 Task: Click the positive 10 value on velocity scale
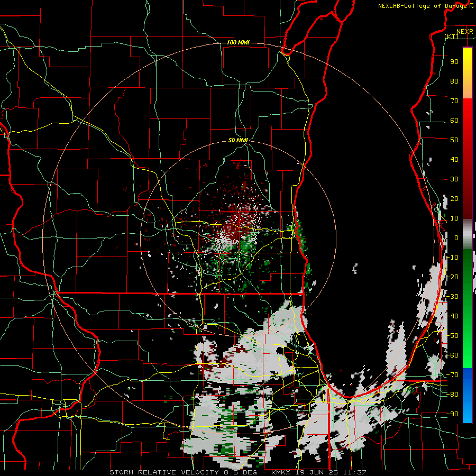click(454, 218)
